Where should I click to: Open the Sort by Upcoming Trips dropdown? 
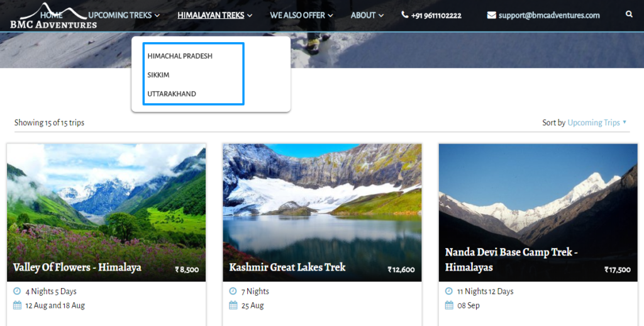[x=597, y=123]
